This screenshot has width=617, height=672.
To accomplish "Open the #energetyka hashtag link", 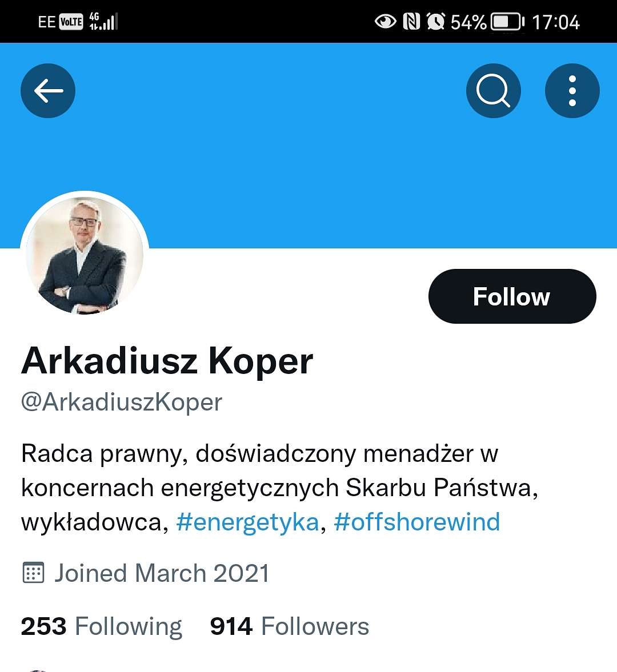I will [x=248, y=522].
